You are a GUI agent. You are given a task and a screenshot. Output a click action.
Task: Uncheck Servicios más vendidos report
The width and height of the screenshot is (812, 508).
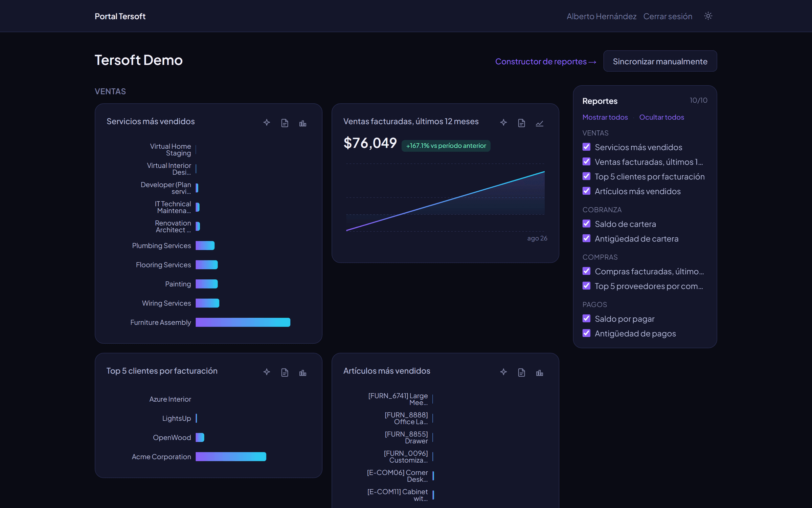[586, 147]
